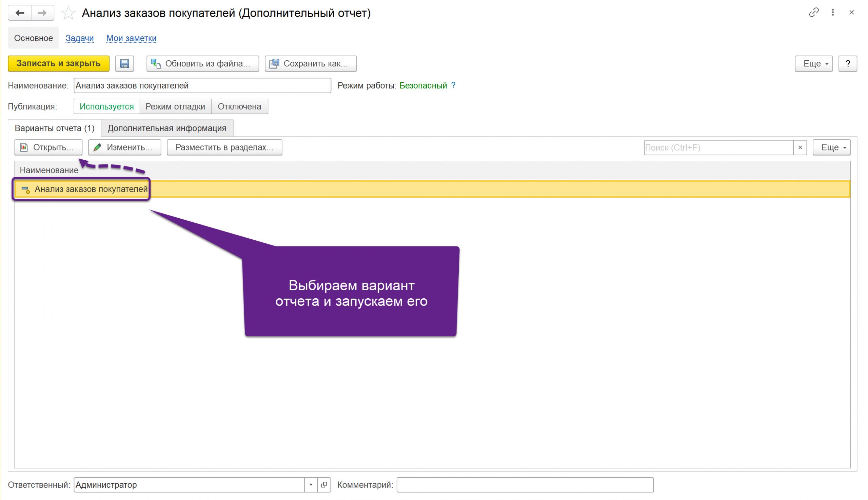Screen dimensions: 868x500
Task: Click Записать и закрыть button
Action: click(x=59, y=63)
